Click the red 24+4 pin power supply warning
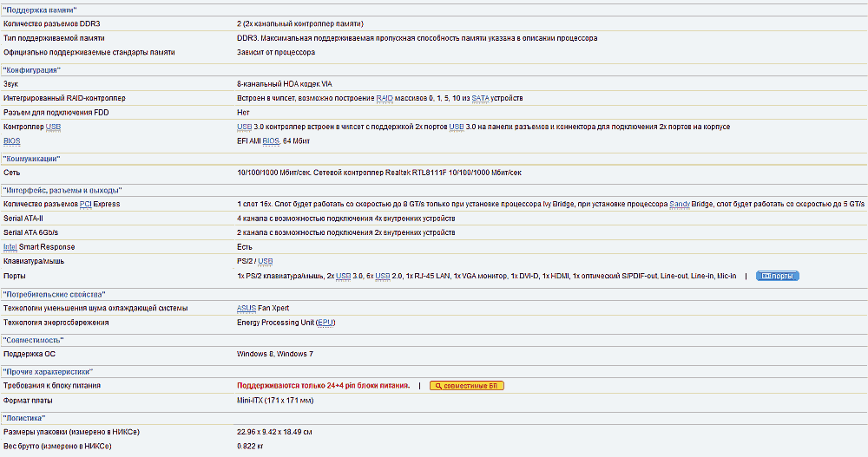 (x=324, y=385)
